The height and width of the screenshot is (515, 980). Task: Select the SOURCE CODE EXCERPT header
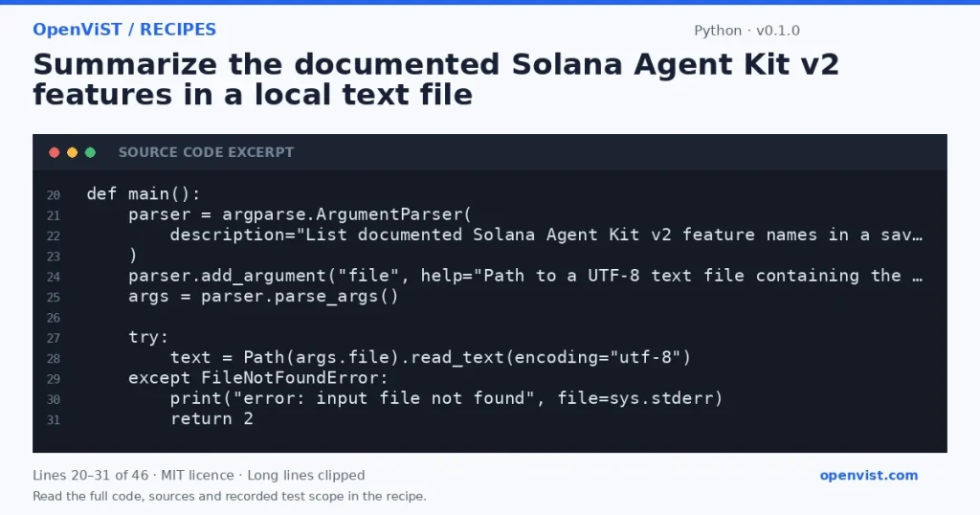(x=207, y=152)
